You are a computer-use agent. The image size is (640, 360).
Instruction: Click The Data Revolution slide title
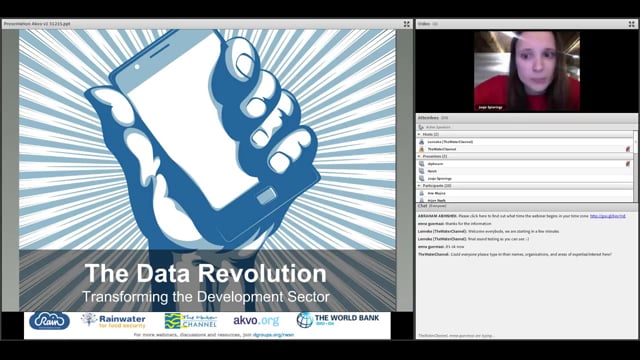tap(206, 273)
